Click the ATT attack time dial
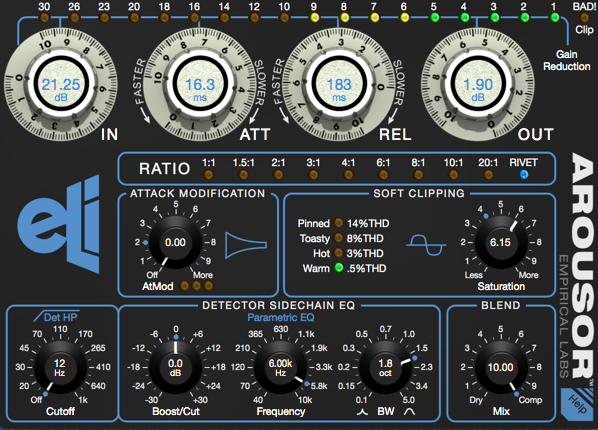 (x=200, y=84)
